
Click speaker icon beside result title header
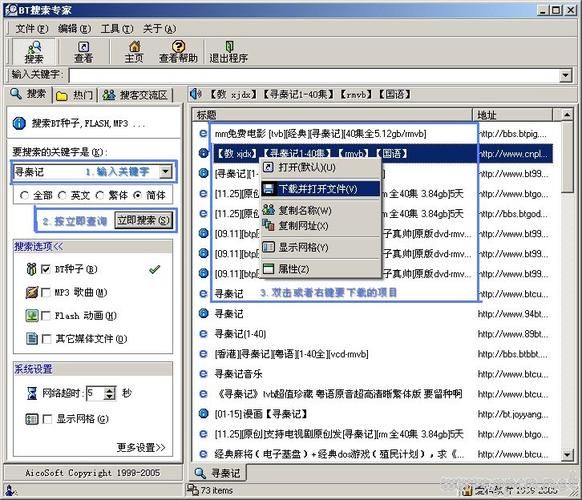196,94
